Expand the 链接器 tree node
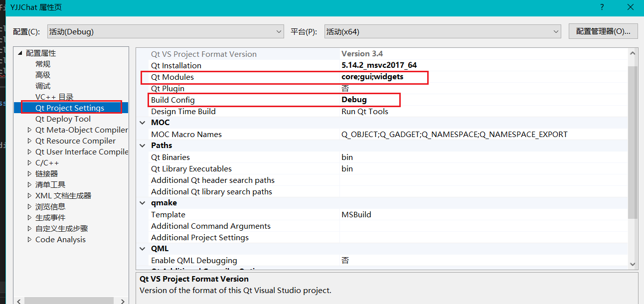Screen dimensions: 644x304 click(30, 174)
